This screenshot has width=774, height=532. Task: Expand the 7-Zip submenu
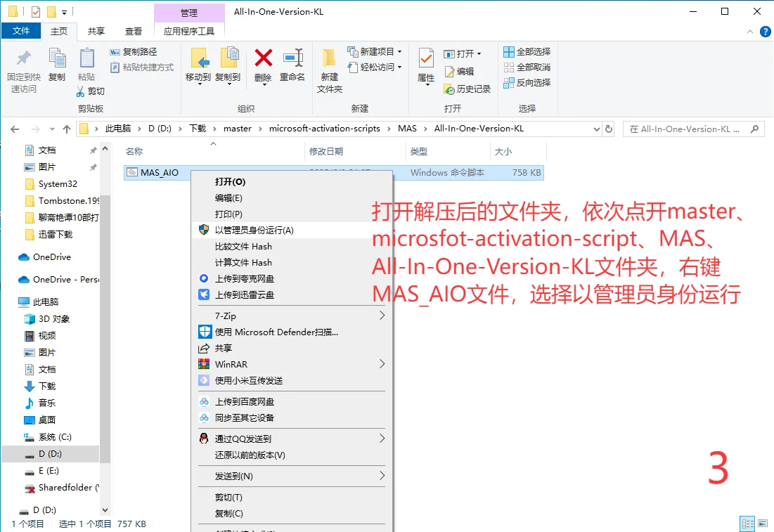(292, 316)
